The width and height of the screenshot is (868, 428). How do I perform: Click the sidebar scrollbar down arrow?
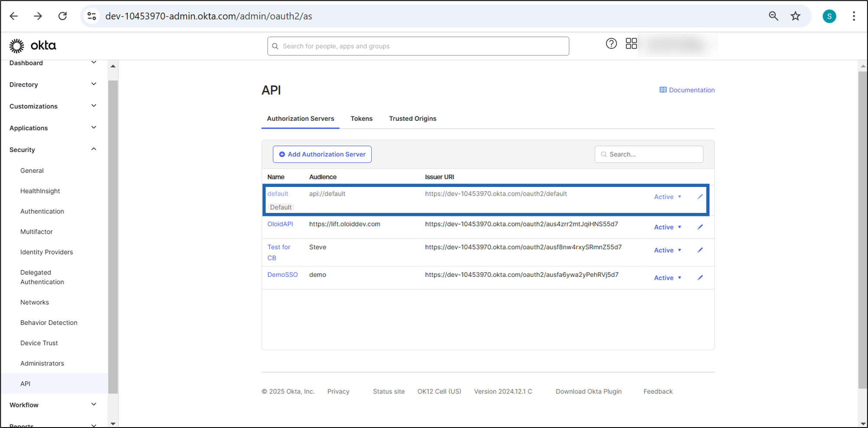[113, 424]
